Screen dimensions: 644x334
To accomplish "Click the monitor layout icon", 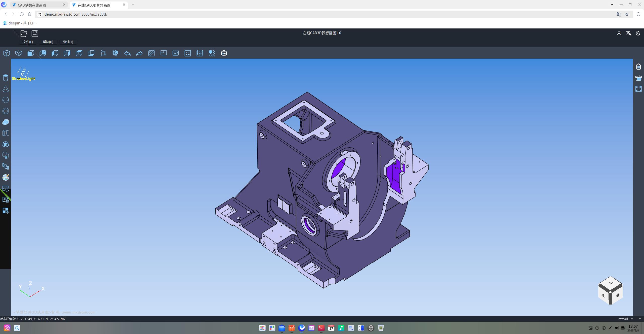I will pos(164,53).
